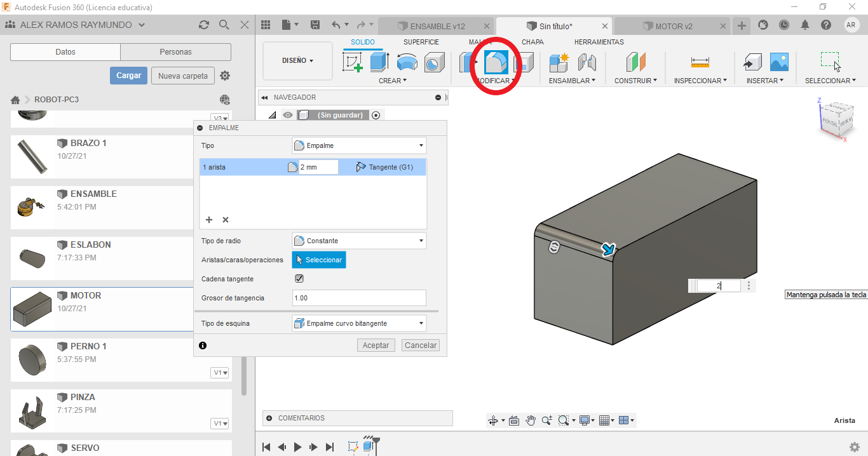
Task: Open the V1 version dropdown for PERNO 1
Action: (x=219, y=373)
